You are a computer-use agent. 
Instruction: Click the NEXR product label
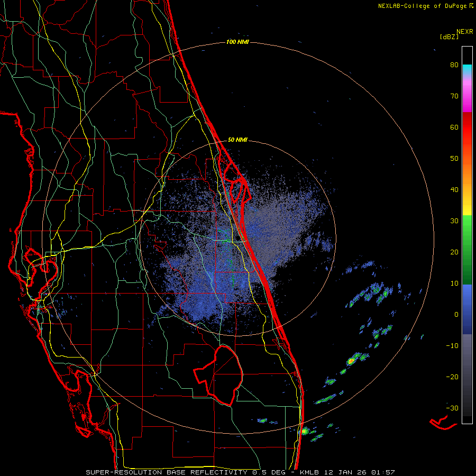[x=465, y=32]
